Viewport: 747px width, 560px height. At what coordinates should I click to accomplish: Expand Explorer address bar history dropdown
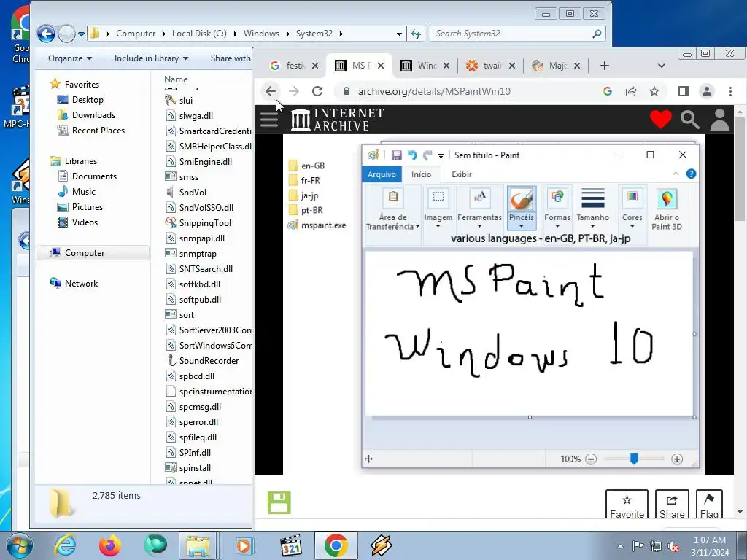[x=399, y=34]
